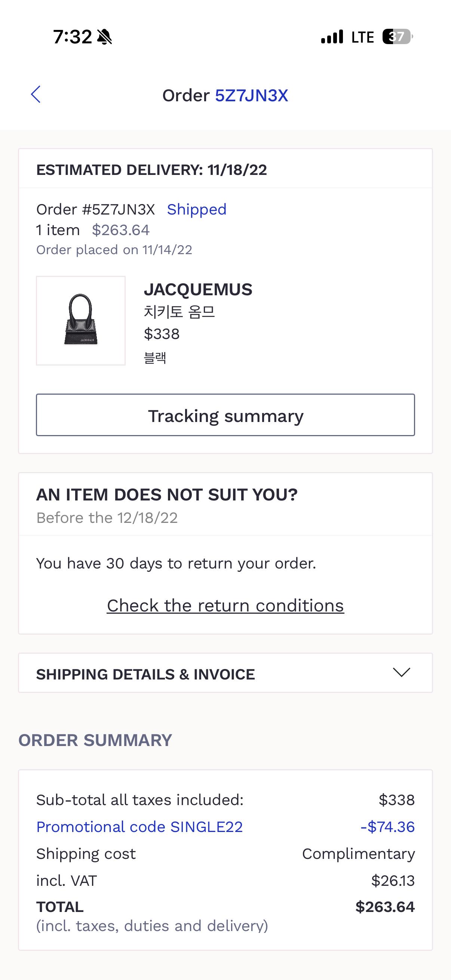Tap the total amount $263.64
Viewport: 451px width, 980px height.
pos(385,907)
